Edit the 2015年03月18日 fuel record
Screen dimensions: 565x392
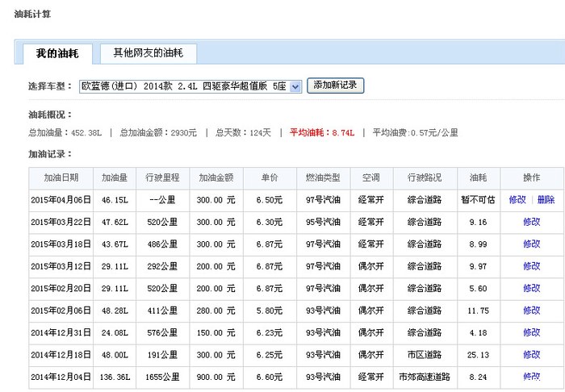(531, 244)
